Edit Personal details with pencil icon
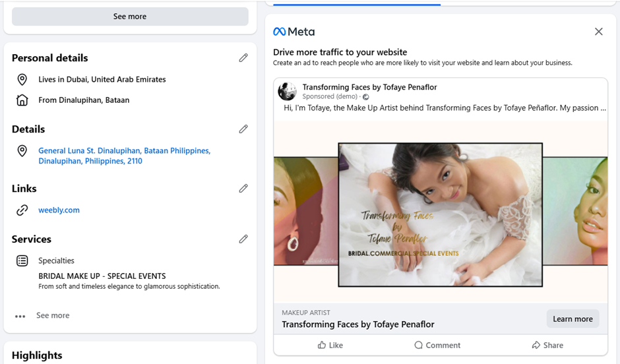This screenshot has width=620, height=364. [x=243, y=58]
